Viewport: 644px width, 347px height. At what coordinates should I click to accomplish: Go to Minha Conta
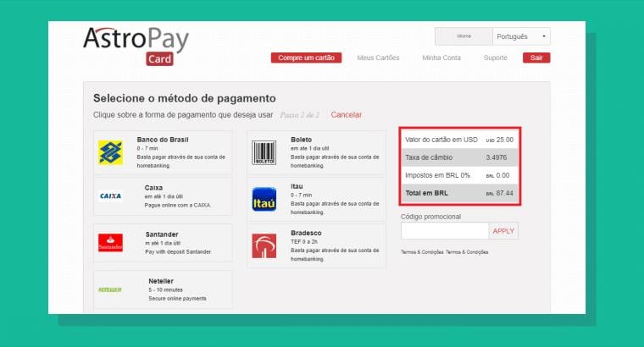441,58
